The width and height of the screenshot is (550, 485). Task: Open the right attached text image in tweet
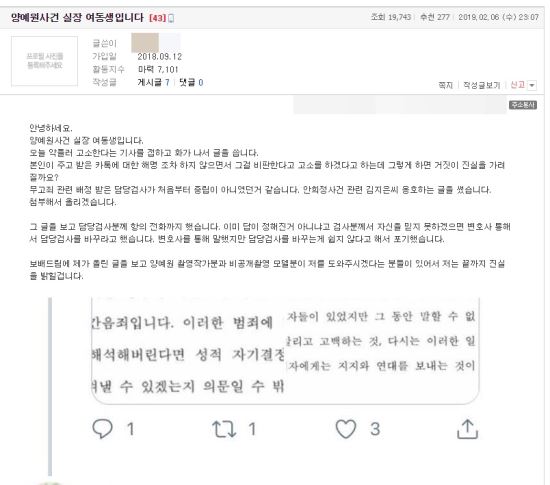click(382, 349)
